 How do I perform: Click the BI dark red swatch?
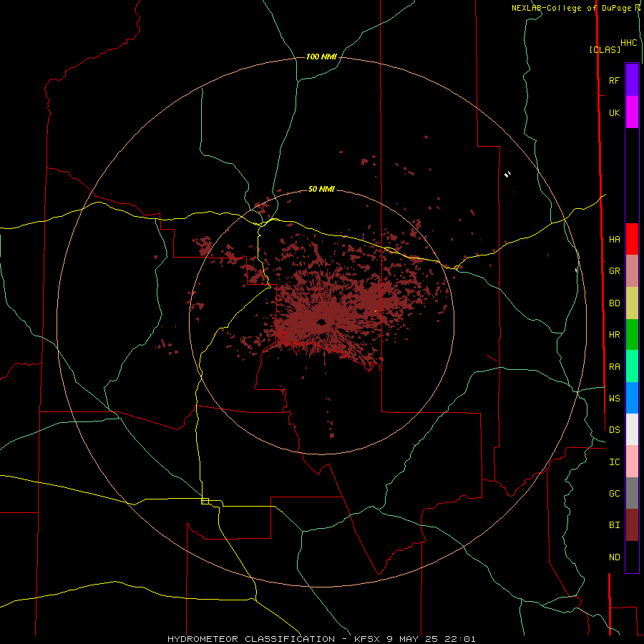(632, 525)
